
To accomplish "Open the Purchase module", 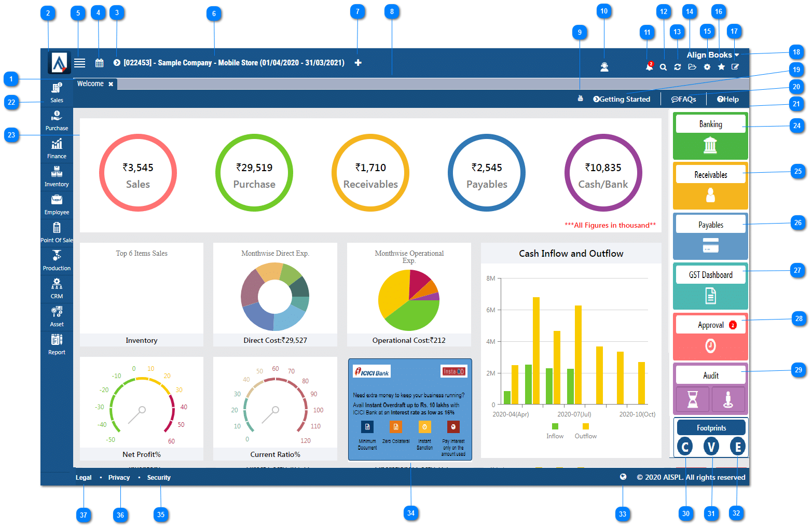I will point(57,120).
